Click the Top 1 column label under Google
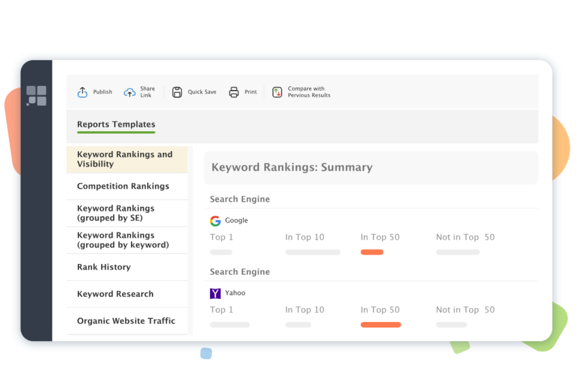Image resolution: width=588 pixels, height=392 pixels. pos(221,237)
